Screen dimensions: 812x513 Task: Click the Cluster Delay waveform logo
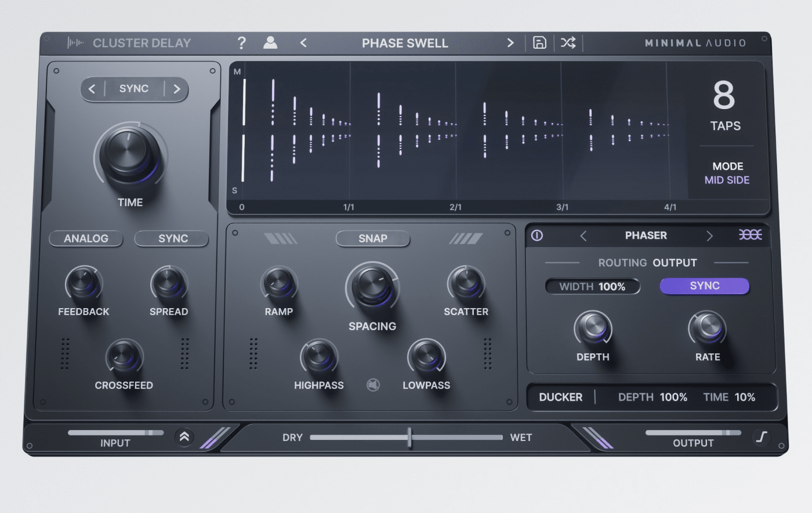75,43
